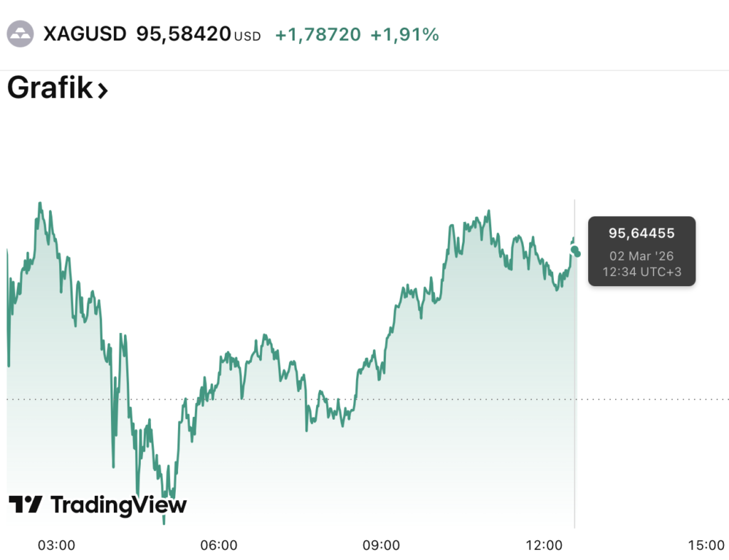Click the 12:00 time axis label
This screenshot has width=729, height=560.
(x=543, y=545)
